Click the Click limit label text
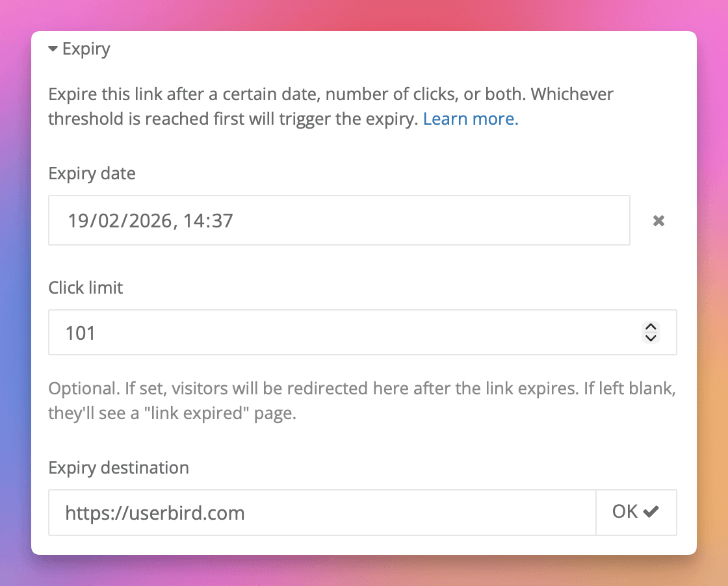 [85, 287]
